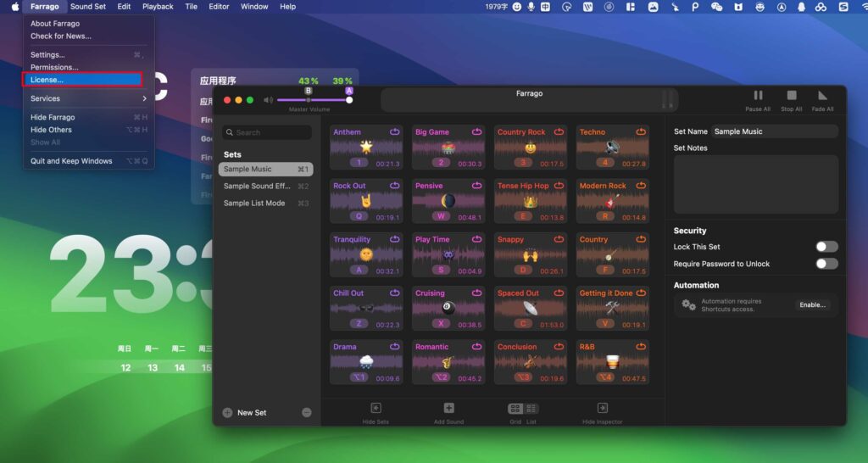This screenshot has height=463, width=868.
Task: Open the Sound Set menu
Action: click(x=88, y=7)
